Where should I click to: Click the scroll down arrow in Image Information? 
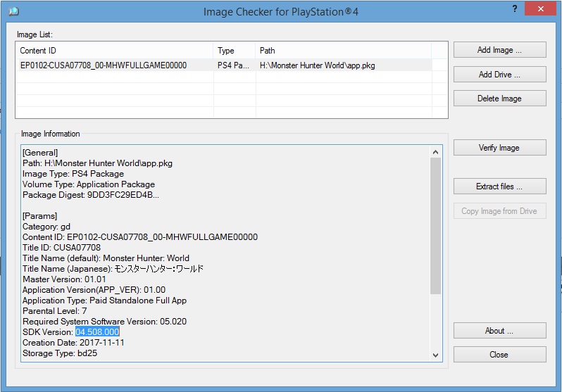click(435, 355)
